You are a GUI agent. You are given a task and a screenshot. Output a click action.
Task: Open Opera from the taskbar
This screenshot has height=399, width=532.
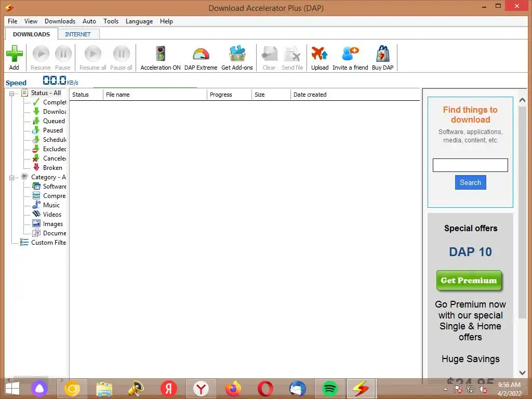[265, 389]
